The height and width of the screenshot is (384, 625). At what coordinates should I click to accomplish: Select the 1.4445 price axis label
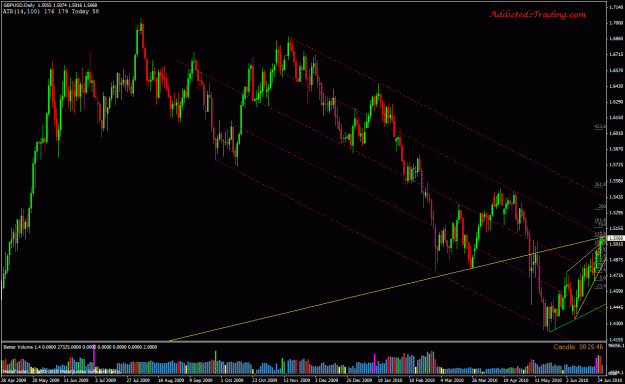(616, 307)
